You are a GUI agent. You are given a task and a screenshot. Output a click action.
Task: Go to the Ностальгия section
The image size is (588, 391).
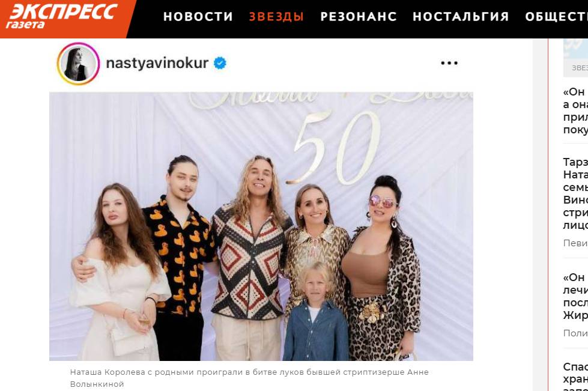461,16
